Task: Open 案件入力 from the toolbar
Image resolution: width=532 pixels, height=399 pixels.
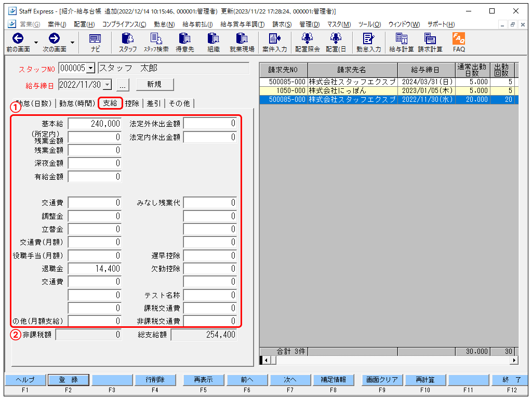Action: tap(274, 42)
